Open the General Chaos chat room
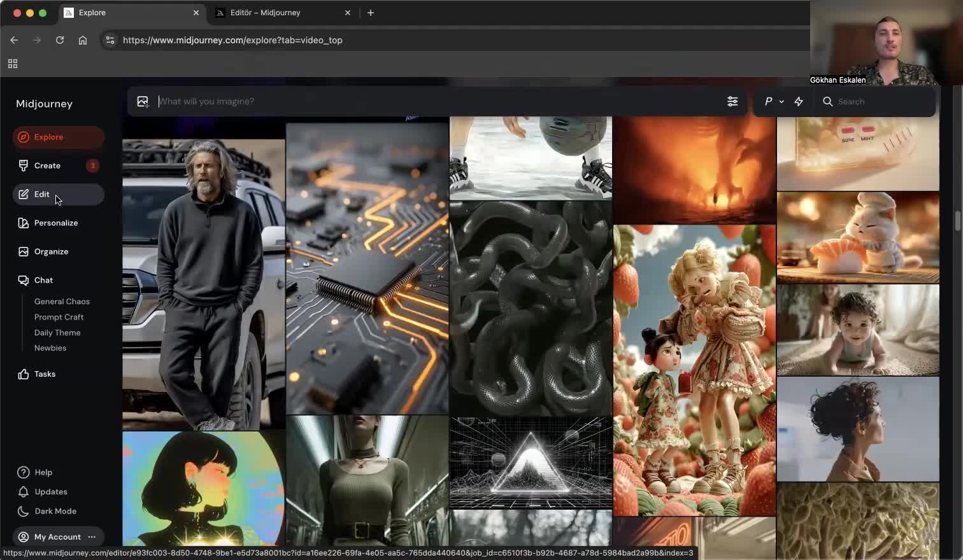This screenshot has height=560, width=963. 62,302
